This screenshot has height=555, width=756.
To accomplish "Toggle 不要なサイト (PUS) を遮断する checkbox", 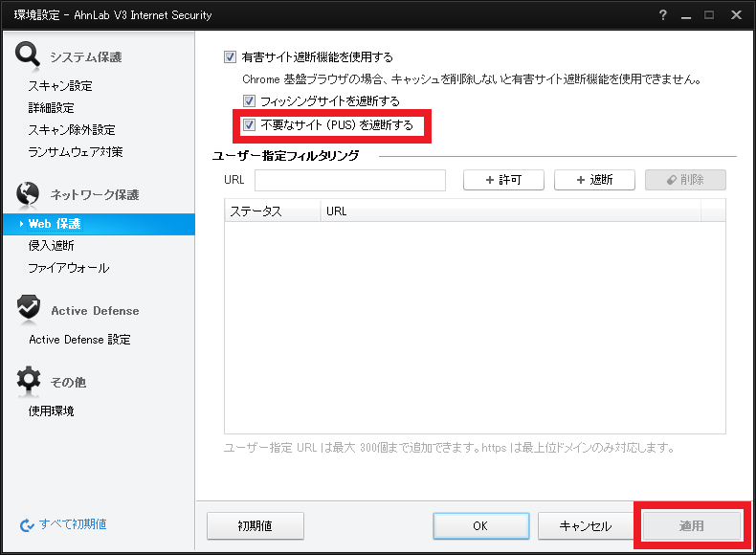I will (x=249, y=125).
